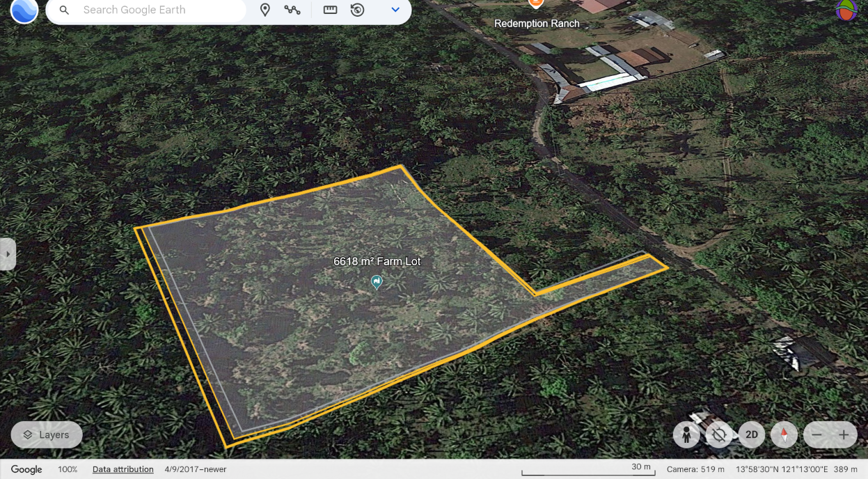868x479 pixels.
Task: Toggle the location tracking target icon
Action: pyautogui.click(x=719, y=435)
